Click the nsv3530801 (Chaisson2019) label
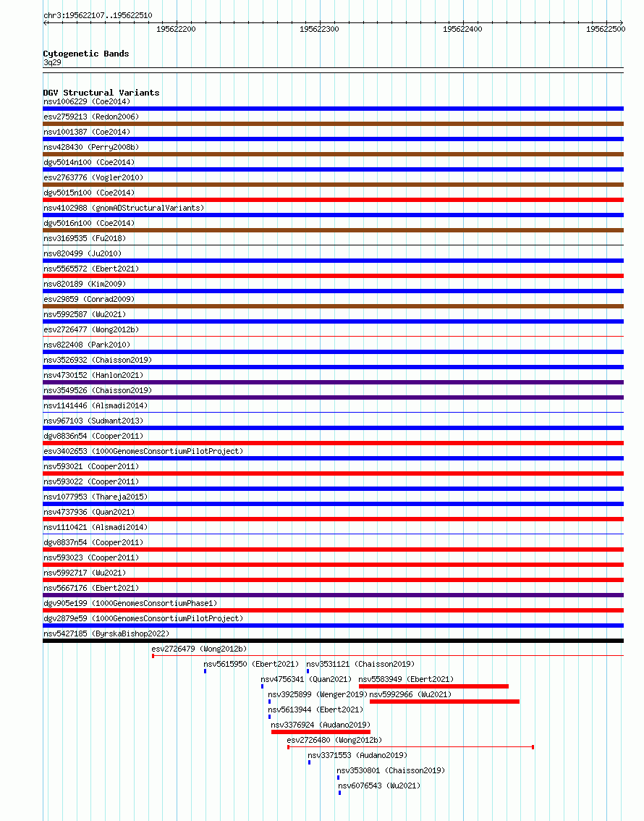The image size is (644, 821). (x=391, y=770)
